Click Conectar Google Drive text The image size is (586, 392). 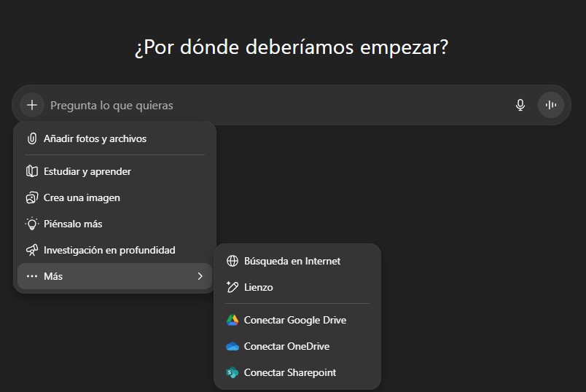295,320
